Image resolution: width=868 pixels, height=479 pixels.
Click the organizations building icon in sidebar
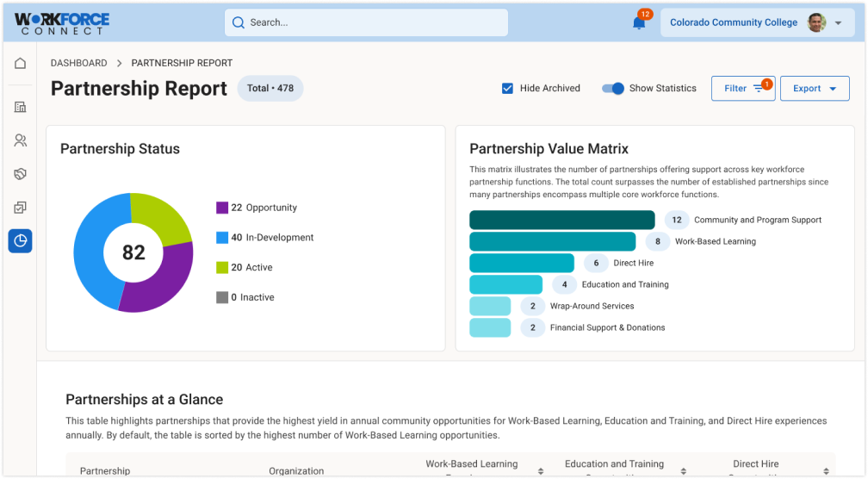coord(20,107)
